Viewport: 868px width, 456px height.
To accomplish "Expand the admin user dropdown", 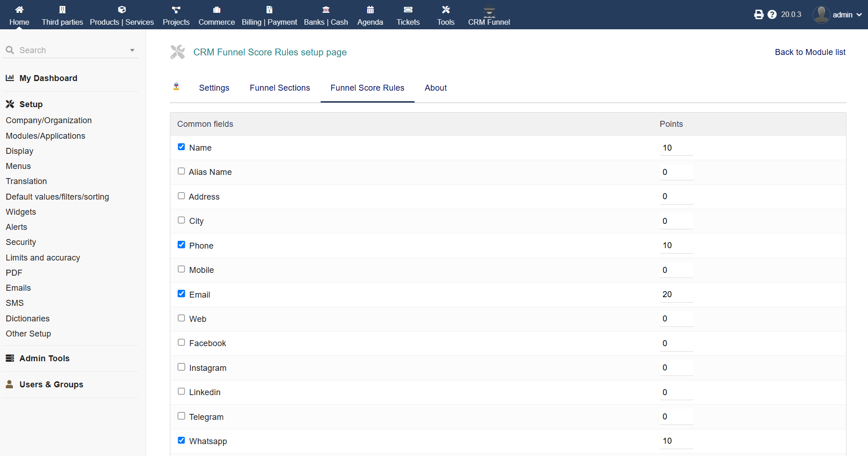I will coord(859,15).
